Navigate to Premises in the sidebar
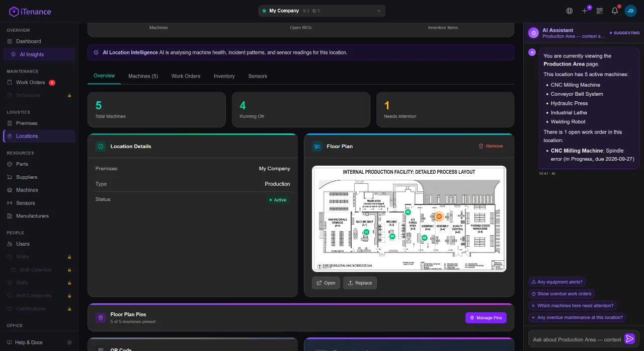 [39, 123]
